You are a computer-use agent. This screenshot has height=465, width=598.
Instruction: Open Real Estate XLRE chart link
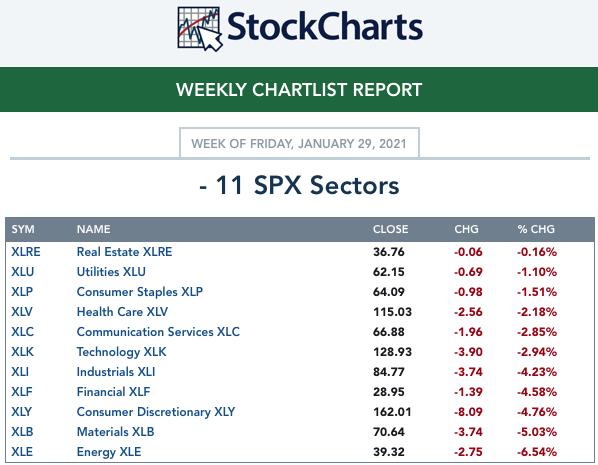click(x=124, y=252)
